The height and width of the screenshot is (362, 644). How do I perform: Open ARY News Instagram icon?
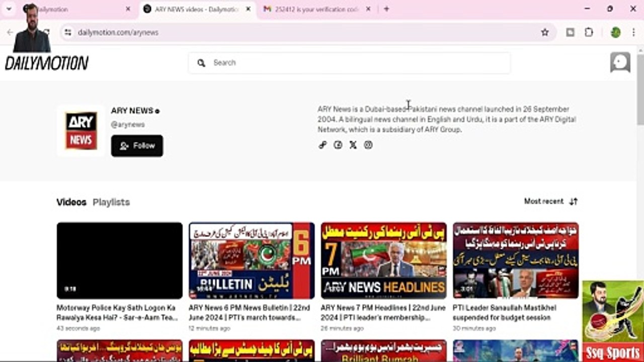click(x=368, y=145)
